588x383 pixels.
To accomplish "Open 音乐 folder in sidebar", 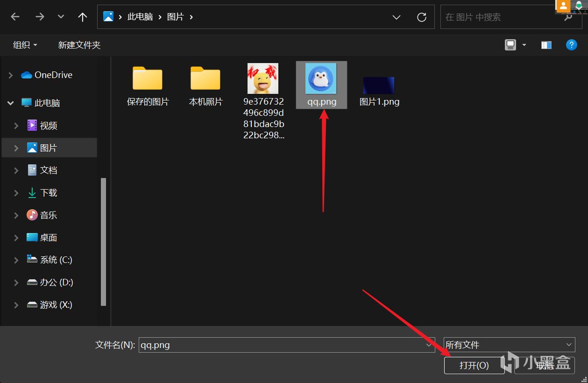I will click(42, 215).
